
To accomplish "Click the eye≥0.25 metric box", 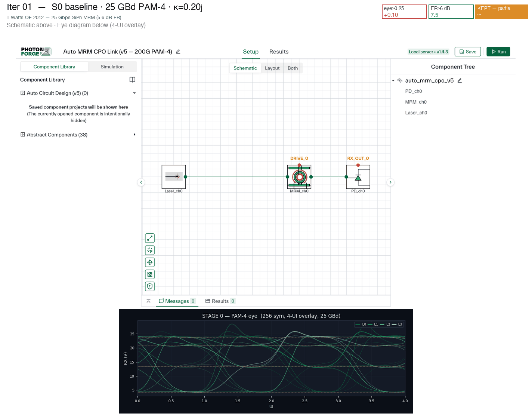I will pos(404,12).
